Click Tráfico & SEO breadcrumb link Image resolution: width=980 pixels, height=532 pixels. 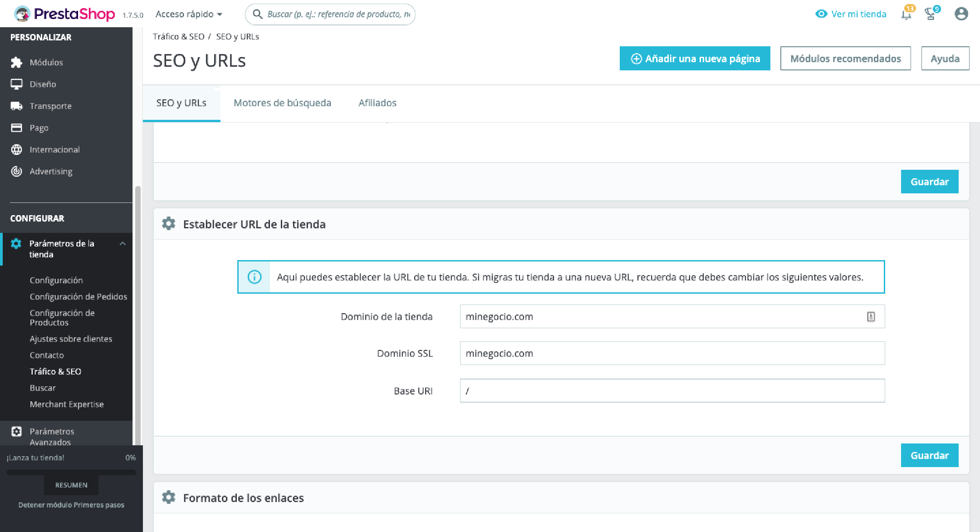[x=178, y=36]
